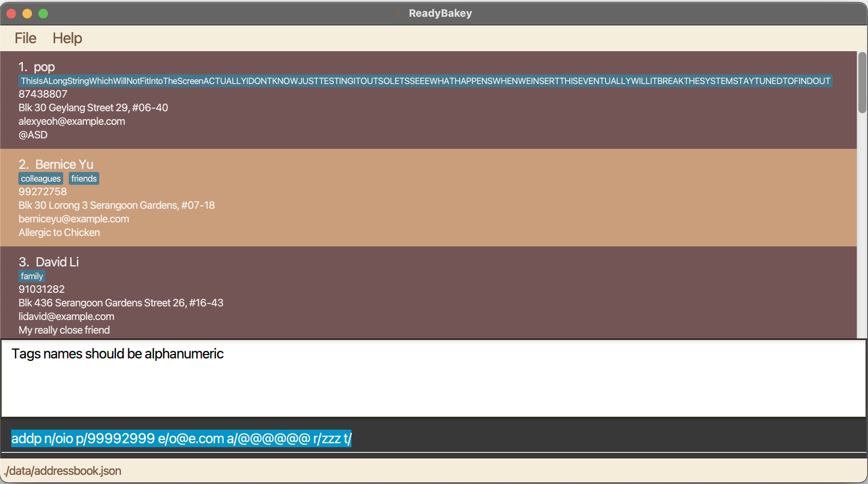This screenshot has width=868, height=484.
Task: Select the David Li contact name
Action: [x=57, y=262]
